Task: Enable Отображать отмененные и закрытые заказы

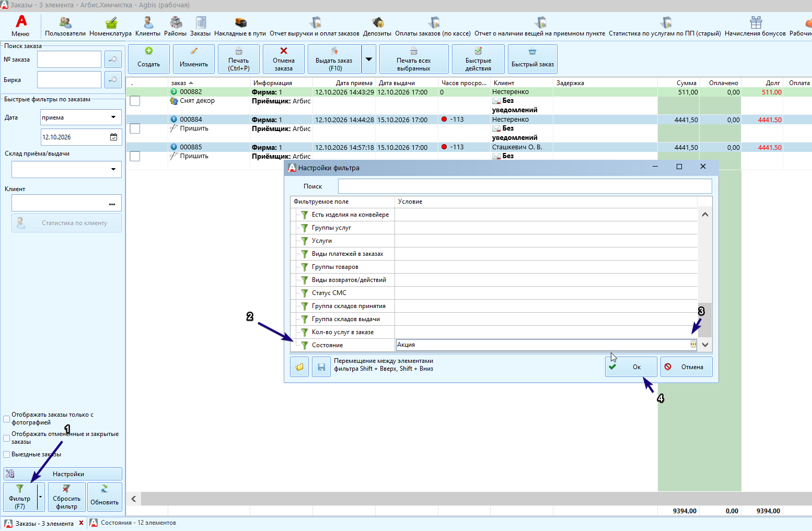Action: (7, 438)
